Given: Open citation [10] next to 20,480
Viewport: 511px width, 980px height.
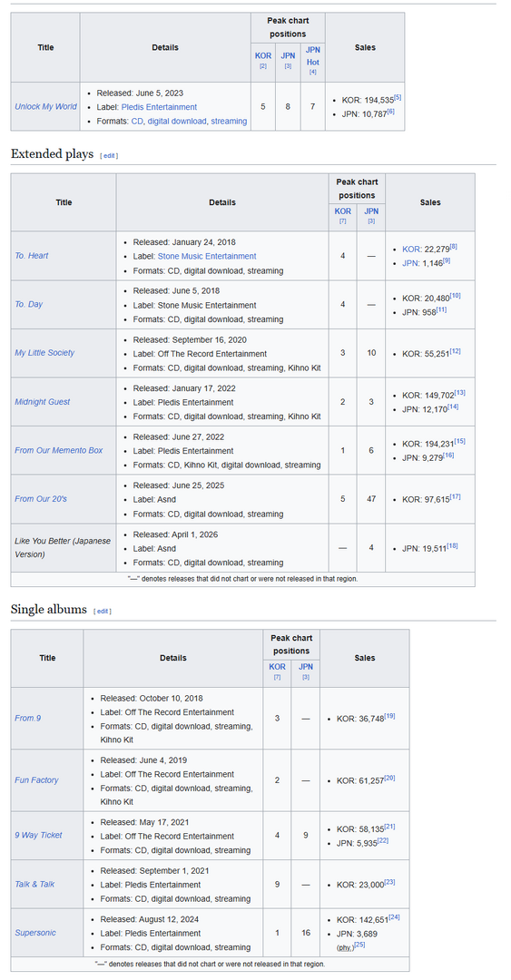Looking at the screenshot, I should click(x=456, y=295).
